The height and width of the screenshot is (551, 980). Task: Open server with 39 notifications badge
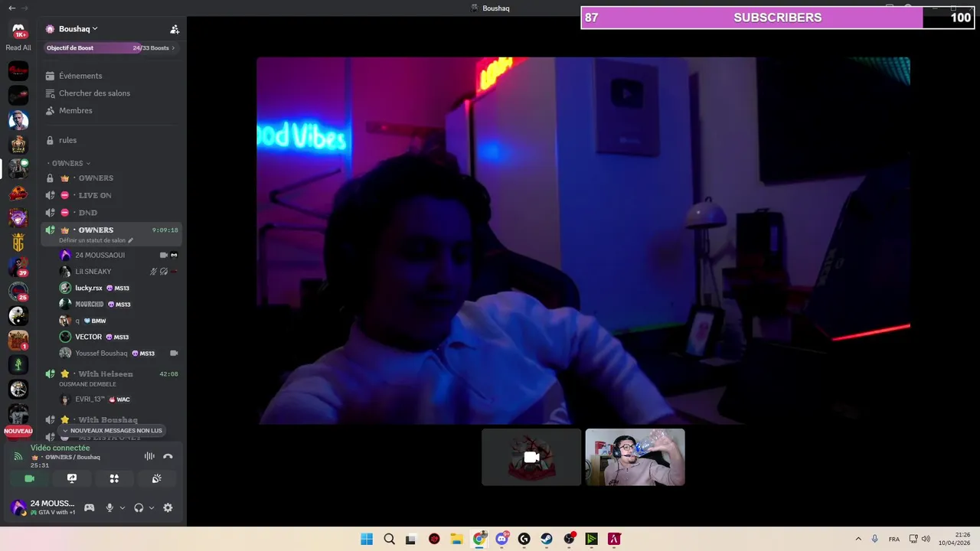tap(18, 267)
